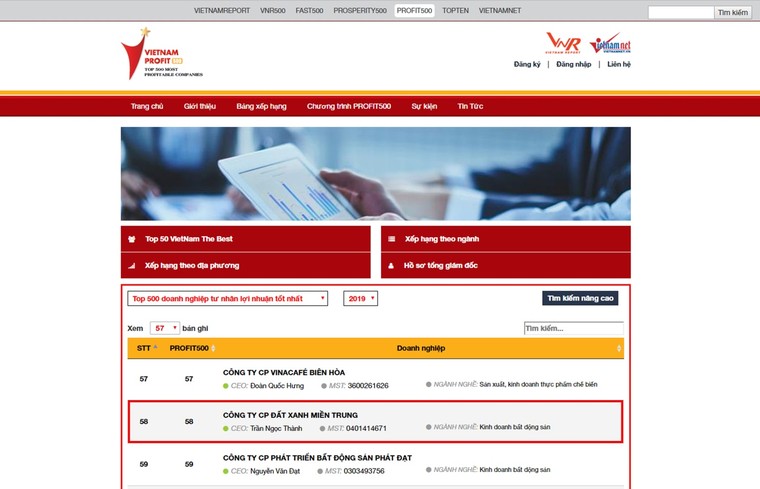This screenshot has height=489, width=760.
Task: Open Xếp hạng theo địa phương section
Action: point(246,266)
